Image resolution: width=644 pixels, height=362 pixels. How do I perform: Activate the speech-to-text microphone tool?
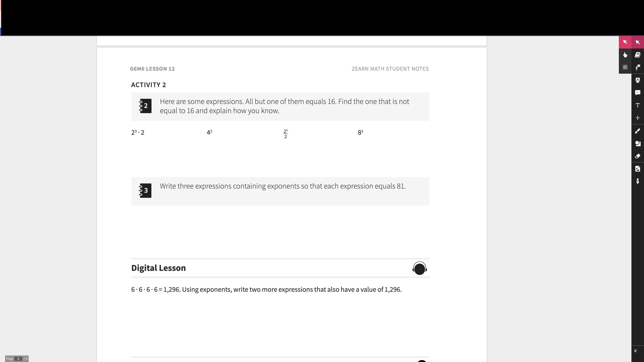coord(638,67)
